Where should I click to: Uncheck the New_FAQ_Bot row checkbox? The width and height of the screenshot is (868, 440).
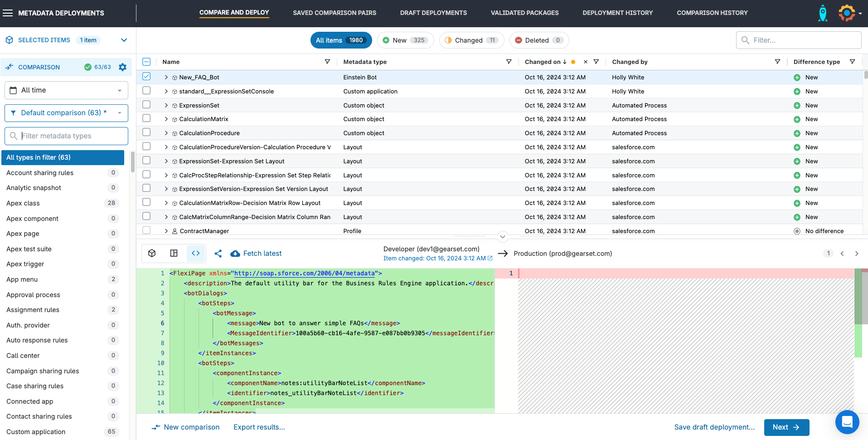click(x=146, y=77)
